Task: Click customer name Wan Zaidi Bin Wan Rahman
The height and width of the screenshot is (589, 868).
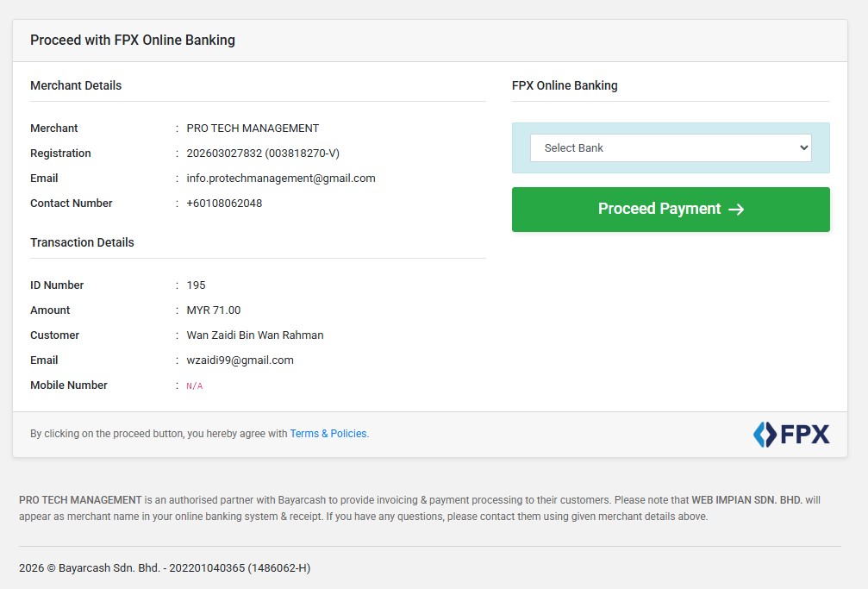Action: (x=255, y=335)
